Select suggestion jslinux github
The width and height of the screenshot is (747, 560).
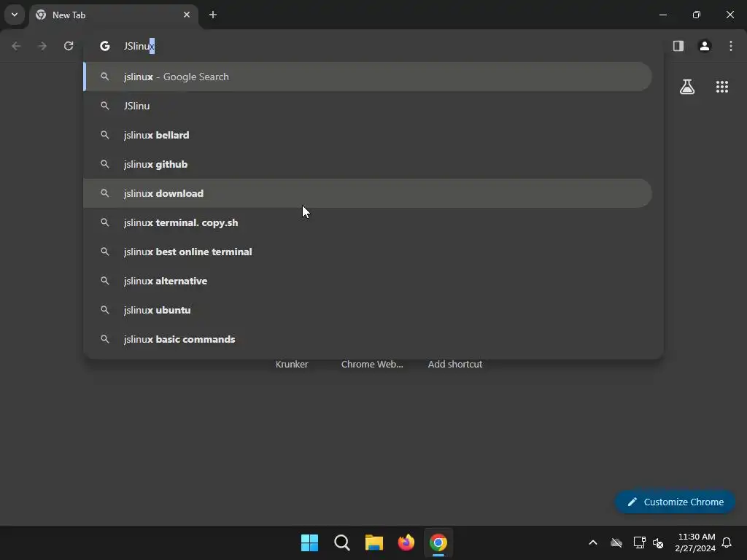click(368, 164)
